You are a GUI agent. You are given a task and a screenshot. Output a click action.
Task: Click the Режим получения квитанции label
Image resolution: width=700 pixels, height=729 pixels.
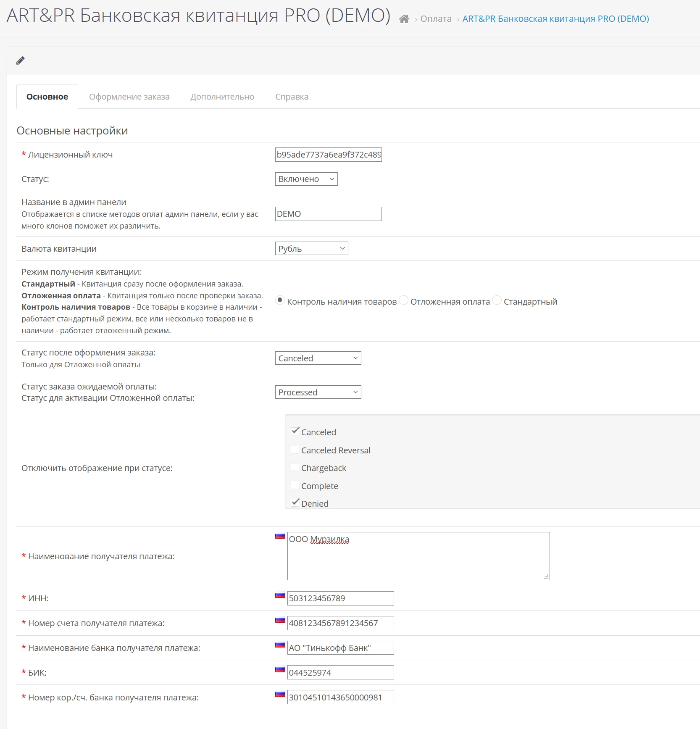click(82, 272)
